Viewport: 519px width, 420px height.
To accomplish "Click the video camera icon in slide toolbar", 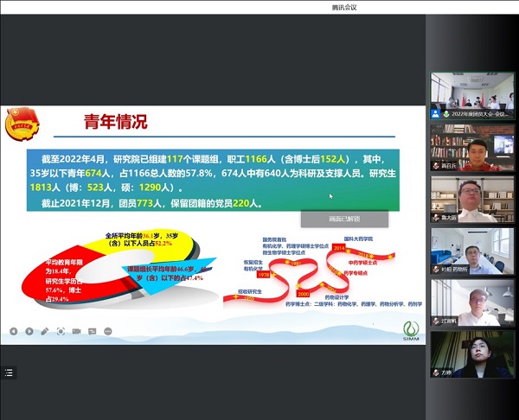I will pos(76,331).
